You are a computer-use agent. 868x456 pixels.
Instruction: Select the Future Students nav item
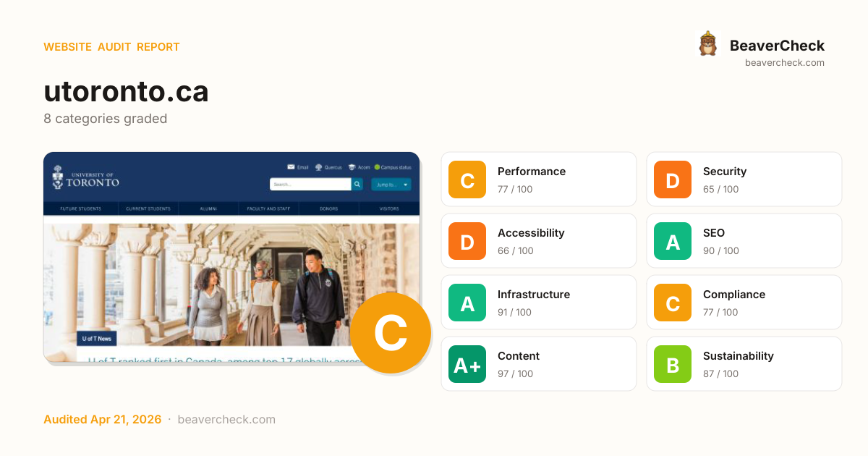(x=80, y=208)
